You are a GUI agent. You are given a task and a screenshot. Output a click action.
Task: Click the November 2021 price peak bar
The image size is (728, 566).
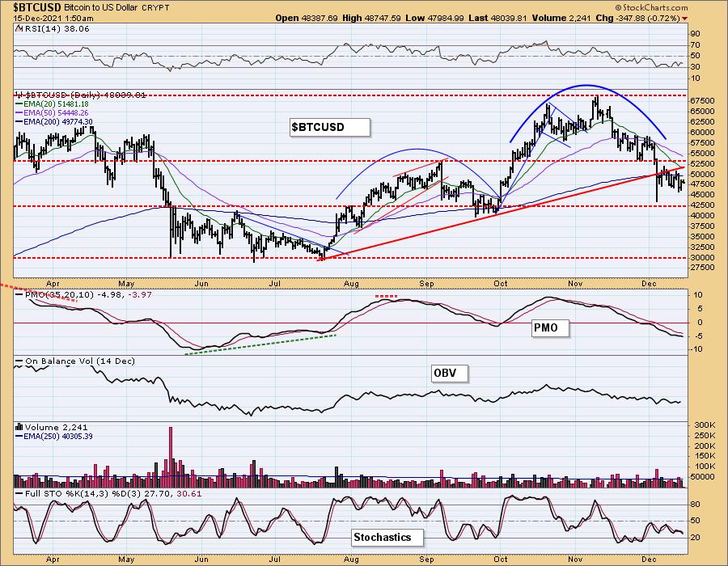(x=596, y=105)
